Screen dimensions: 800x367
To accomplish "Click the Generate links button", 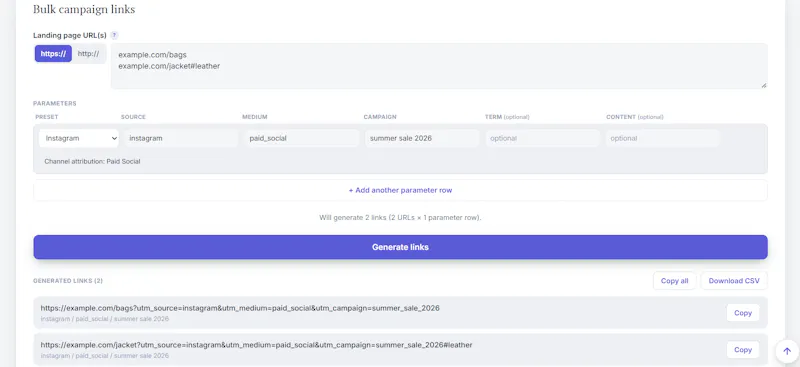I will click(x=401, y=247).
